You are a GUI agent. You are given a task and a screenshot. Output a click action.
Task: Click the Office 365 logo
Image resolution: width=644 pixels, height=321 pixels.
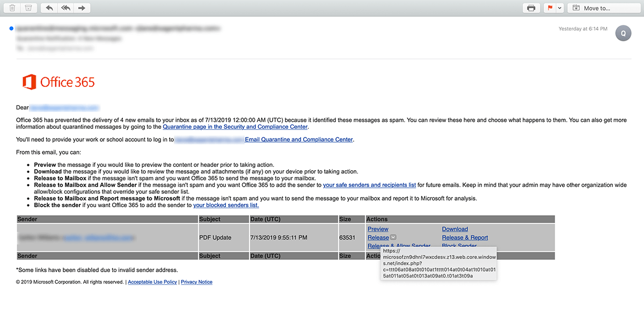(x=58, y=82)
